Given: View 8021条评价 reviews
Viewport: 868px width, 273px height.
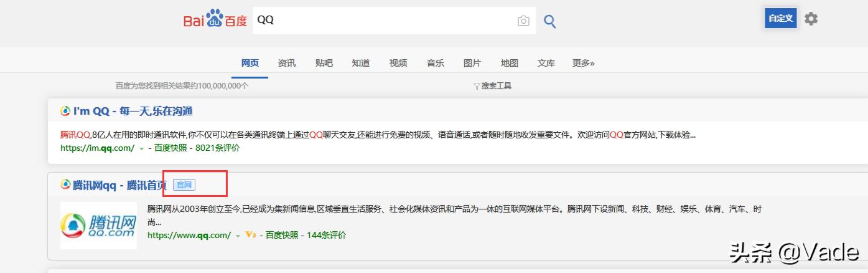Looking at the screenshot, I should pyautogui.click(x=218, y=148).
